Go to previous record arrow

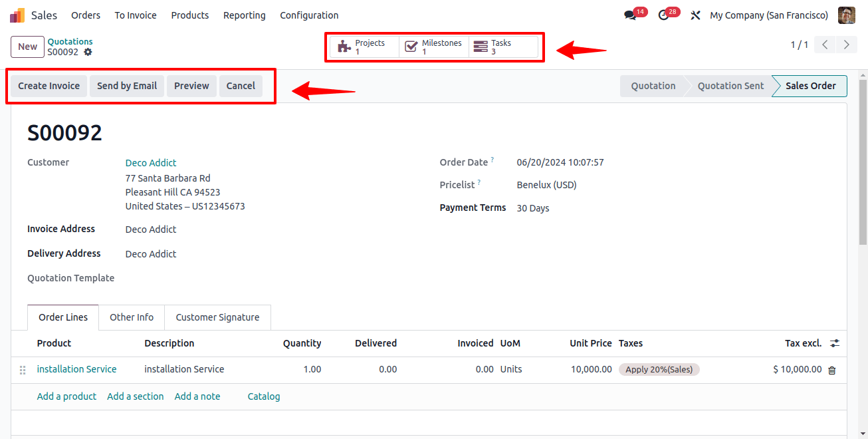click(x=825, y=45)
